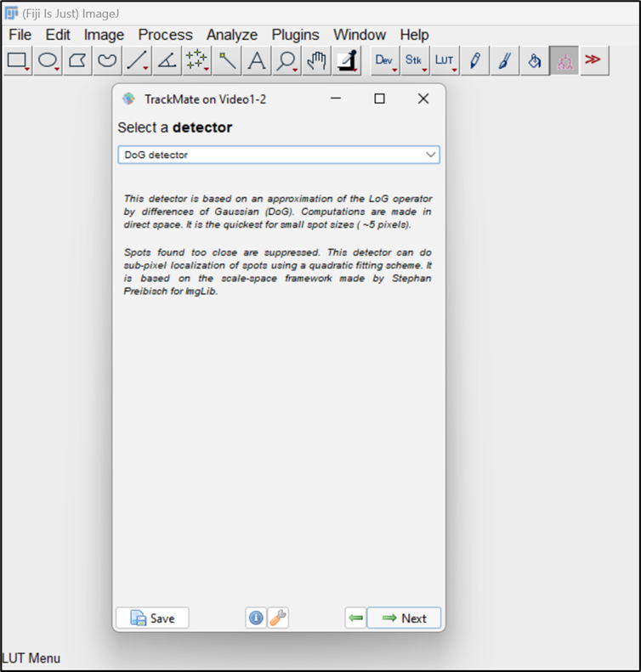This screenshot has width=641, height=672.
Task: Select the Color picker tool
Action: coord(347,60)
